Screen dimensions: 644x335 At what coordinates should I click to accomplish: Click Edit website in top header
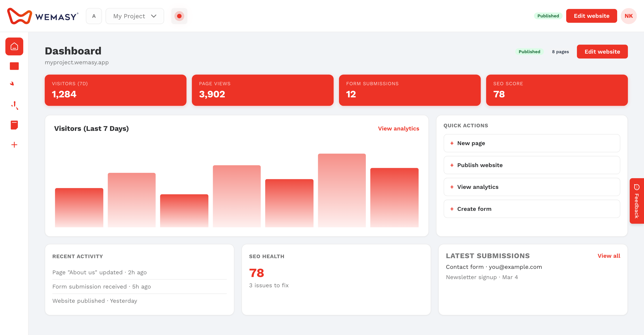[x=592, y=16]
